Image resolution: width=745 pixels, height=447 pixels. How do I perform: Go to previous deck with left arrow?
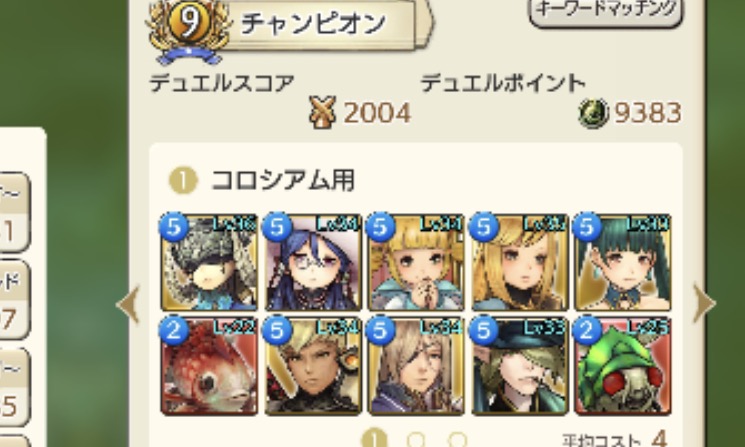(x=128, y=304)
